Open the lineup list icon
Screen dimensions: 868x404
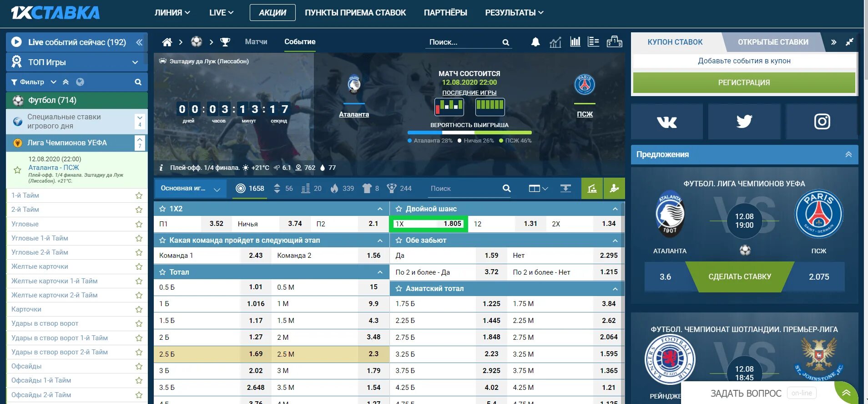(x=593, y=42)
